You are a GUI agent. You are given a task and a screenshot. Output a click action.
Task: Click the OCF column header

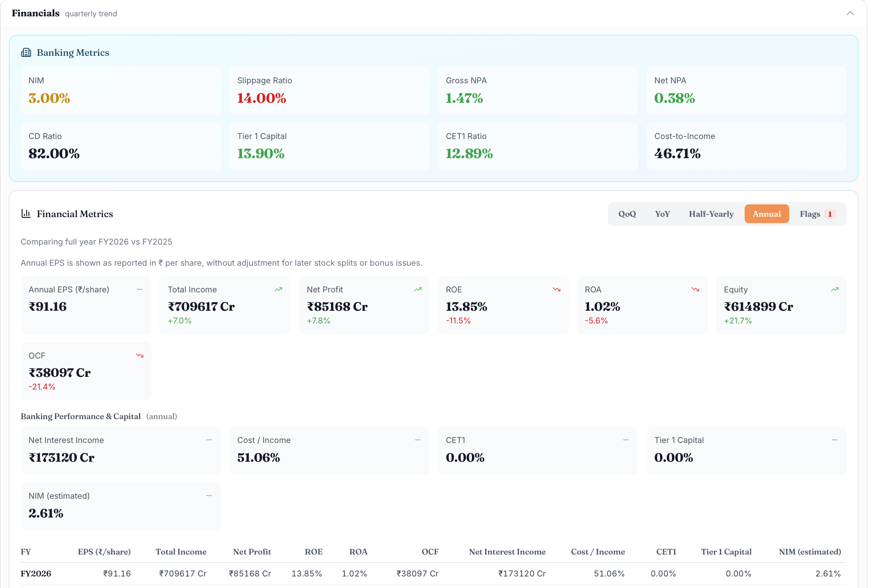click(430, 552)
